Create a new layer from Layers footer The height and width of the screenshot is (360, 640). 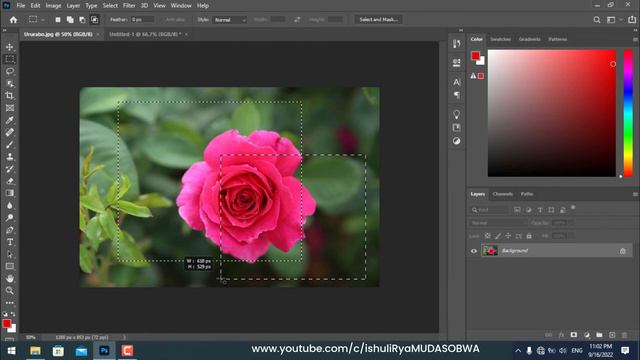[612, 335]
